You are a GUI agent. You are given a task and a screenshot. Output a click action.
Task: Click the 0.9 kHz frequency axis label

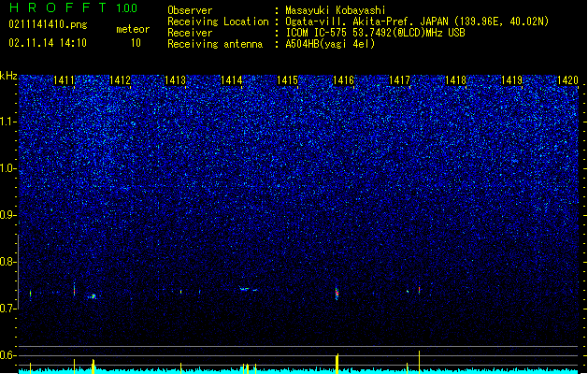point(7,215)
